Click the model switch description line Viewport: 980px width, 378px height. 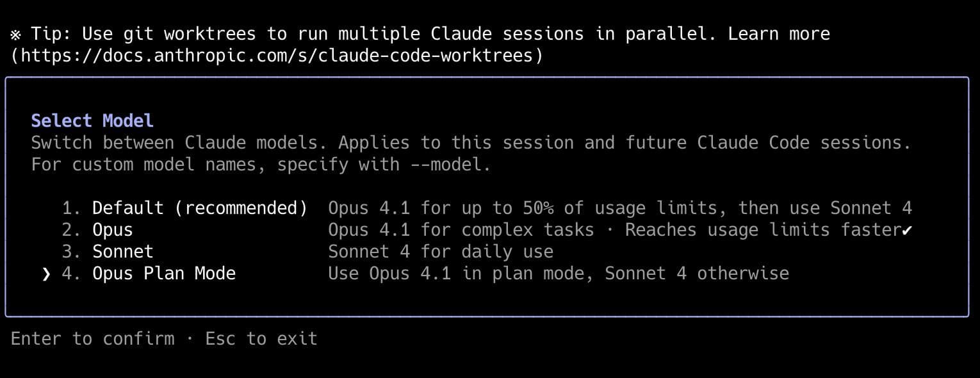pyautogui.click(x=471, y=142)
